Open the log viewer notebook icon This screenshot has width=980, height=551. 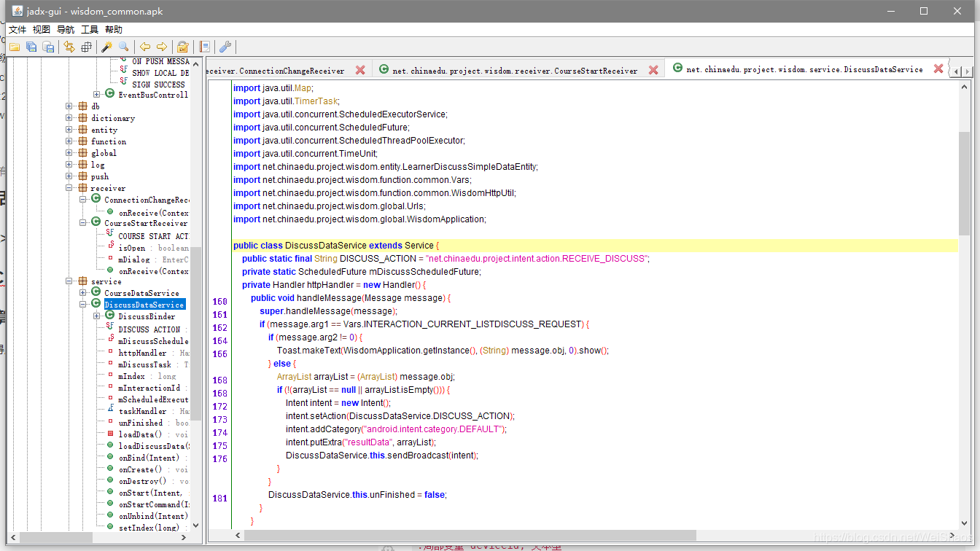[x=205, y=47]
